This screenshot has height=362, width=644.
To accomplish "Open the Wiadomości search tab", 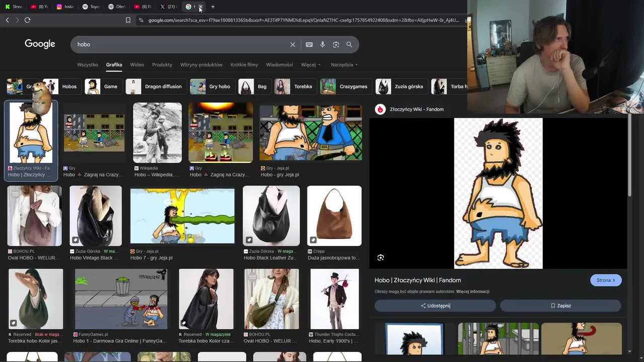I will coord(279,65).
